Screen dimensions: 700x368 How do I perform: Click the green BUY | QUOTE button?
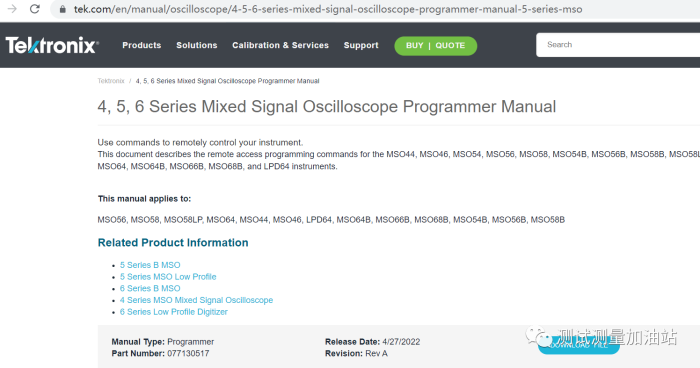tap(435, 46)
